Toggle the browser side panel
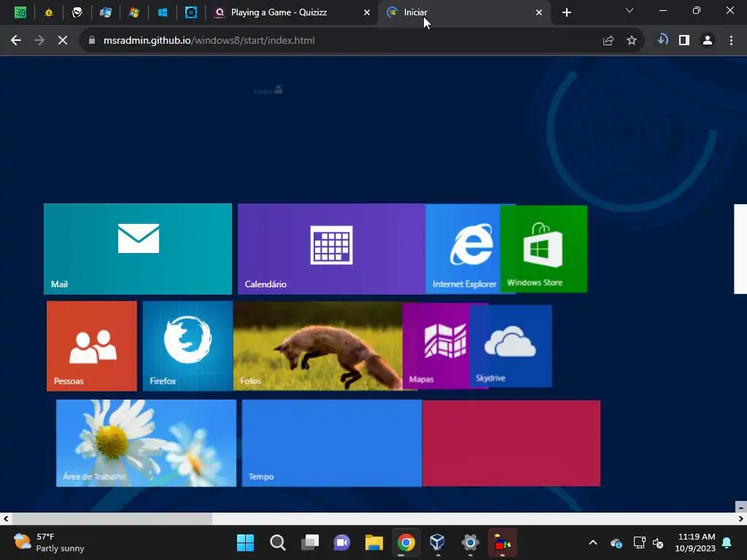 tap(684, 41)
